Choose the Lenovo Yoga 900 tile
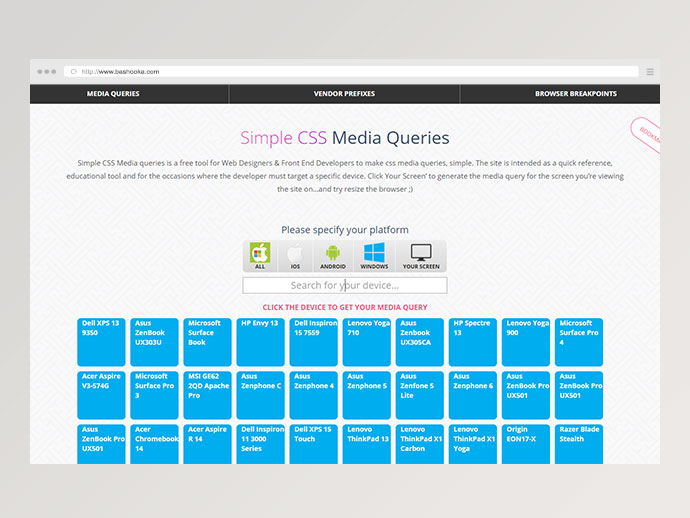 [526, 342]
